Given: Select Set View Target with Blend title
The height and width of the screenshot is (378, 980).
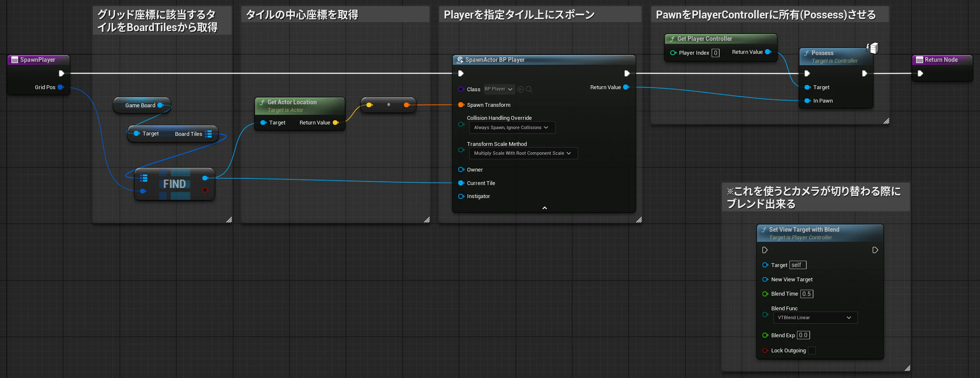Looking at the screenshot, I should click(804, 230).
